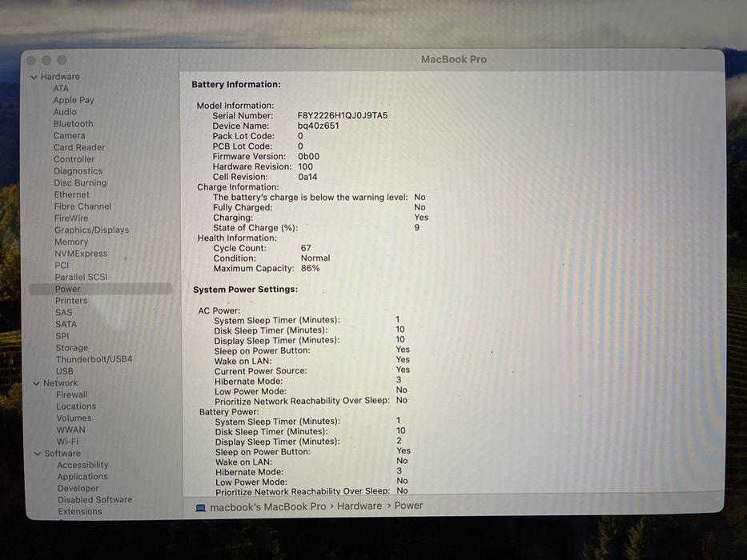747x560 pixels.
Task: Open Developer software entry
Action: pyautogui.click(x=78, y=489)
